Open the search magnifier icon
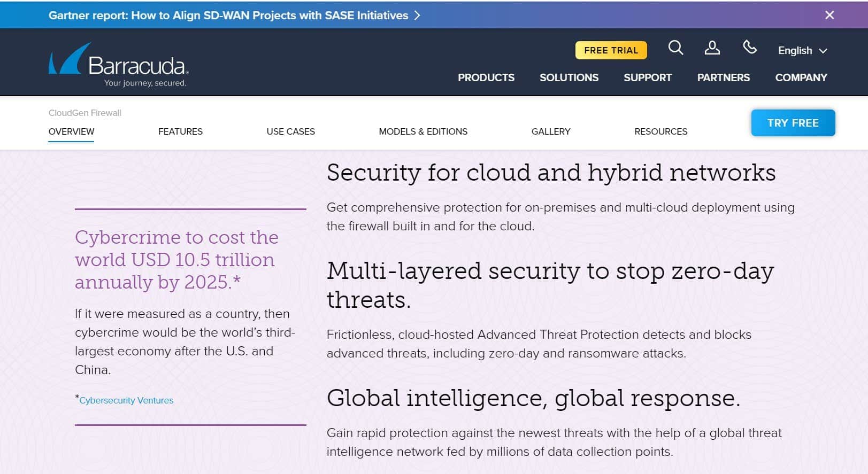 (x=676, y=48)
